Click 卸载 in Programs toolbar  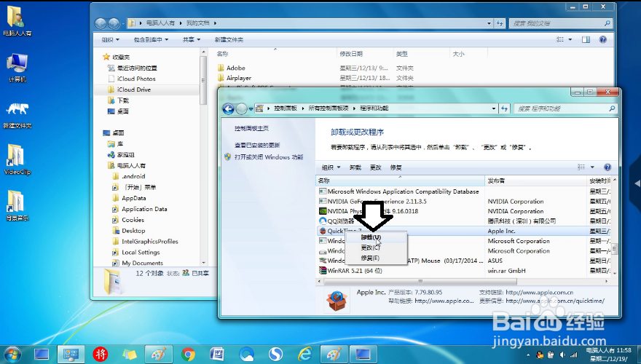tap(355, 167)
